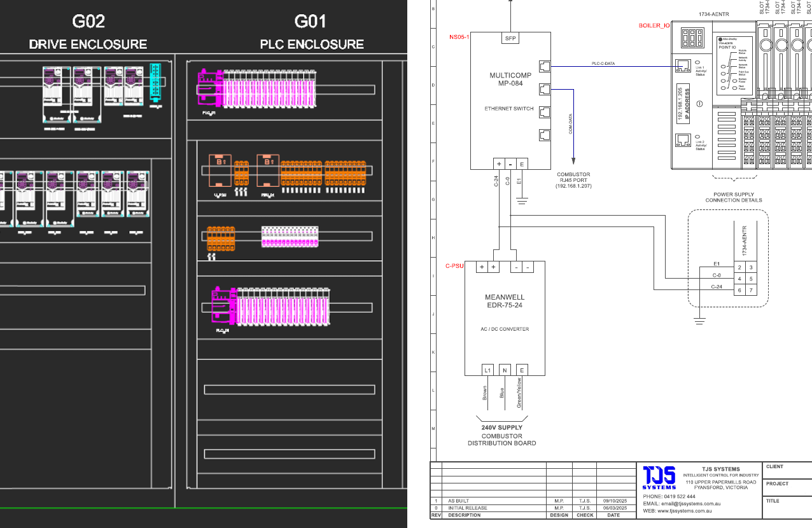
Task: Select the RJ45 port just below the ETHERNET SWITCH label
Action: (545, 112)
